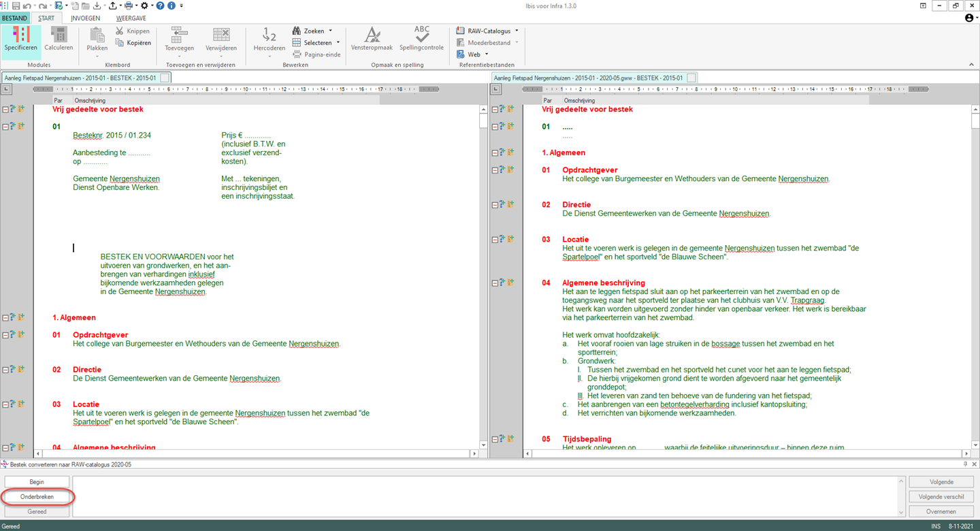This screenshot has height=531, width=980.
Task: Click the Par column header in right pane
Action: [547, 101]
